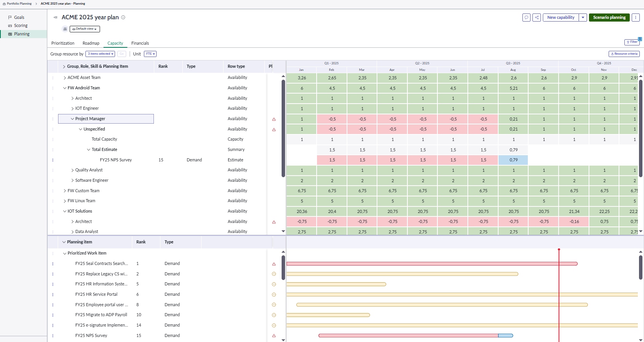Open the New capability dropdown arrow
Screen dimensions: 644x342
(x=583, y=17)
